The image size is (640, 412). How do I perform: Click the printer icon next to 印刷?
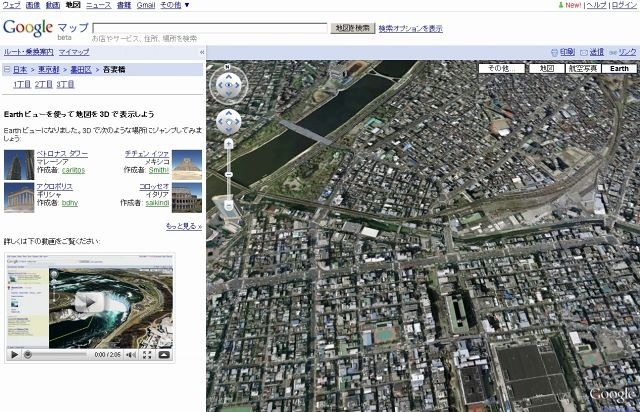pyautogui.click(x=554, y=52)
